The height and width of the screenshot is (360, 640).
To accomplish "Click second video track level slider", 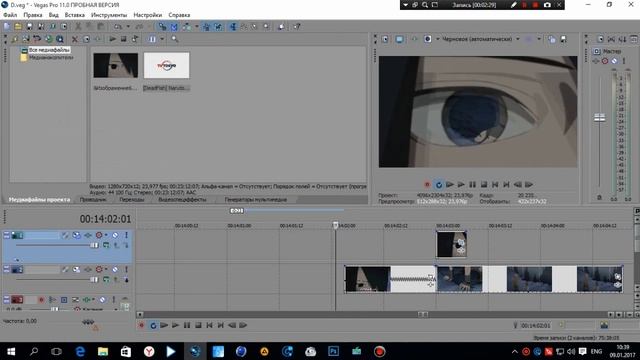I will (x=94, y=279).
